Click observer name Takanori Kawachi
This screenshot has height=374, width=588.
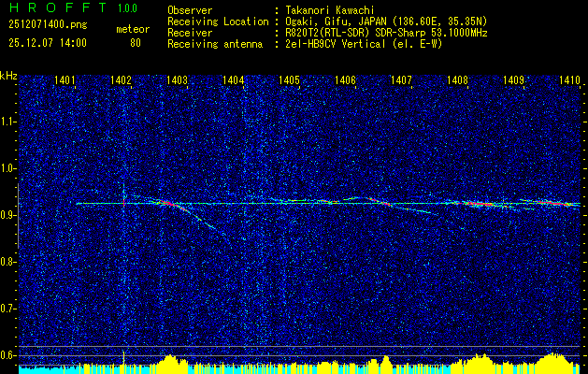(x=330, y=10)
